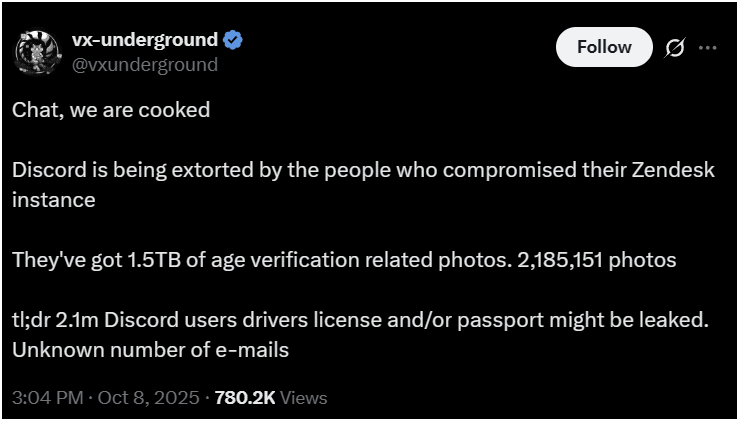Click the 3:04 PM post time

point(44,397)
